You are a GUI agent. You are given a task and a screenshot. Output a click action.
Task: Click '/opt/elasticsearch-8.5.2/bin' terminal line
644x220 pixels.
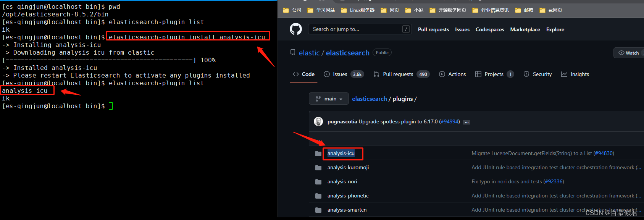[55, 14]
